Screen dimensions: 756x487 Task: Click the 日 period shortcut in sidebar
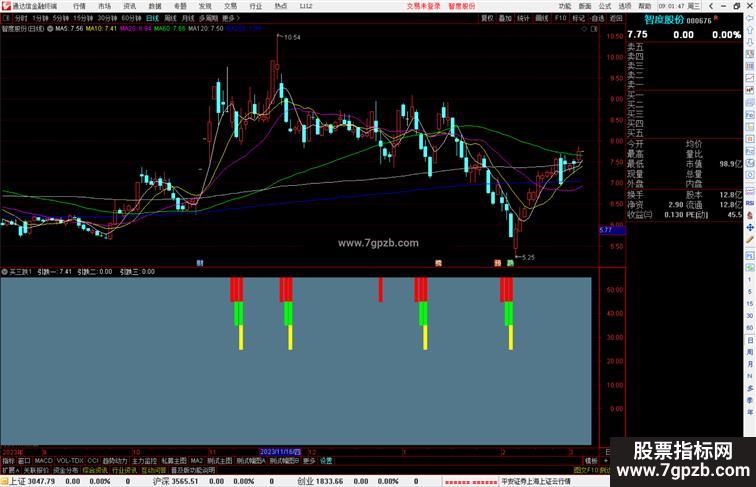click(x=750, y=340)
